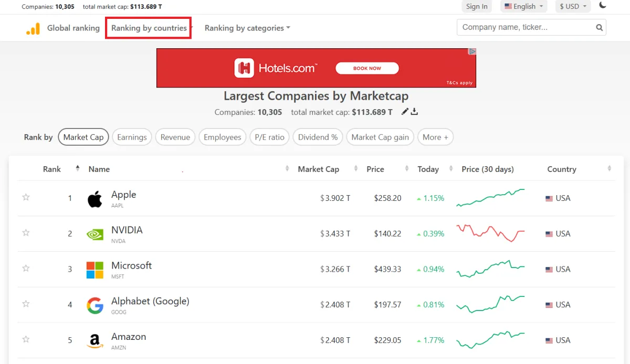Click the search magnifier icon
630x364 pixels.
(x=599, y=28)
